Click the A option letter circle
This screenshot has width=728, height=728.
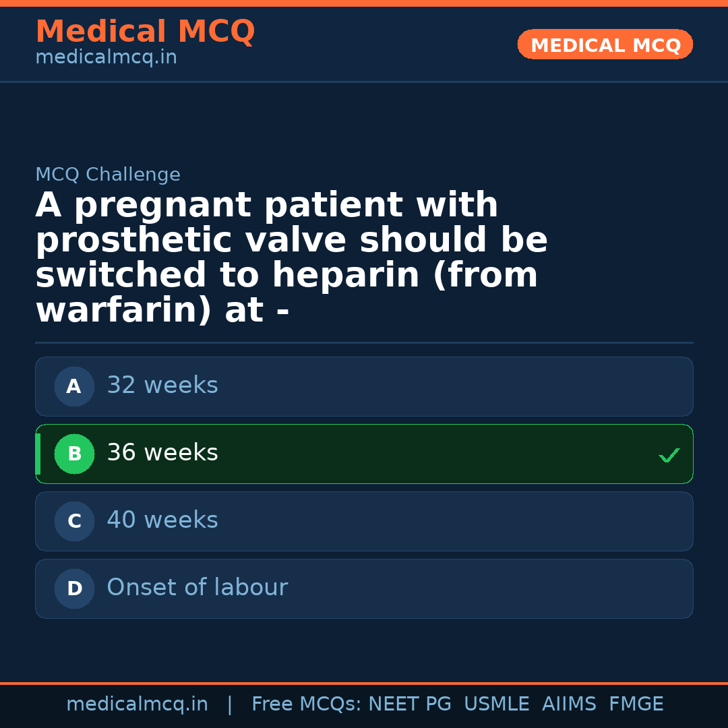click(74, 387)
